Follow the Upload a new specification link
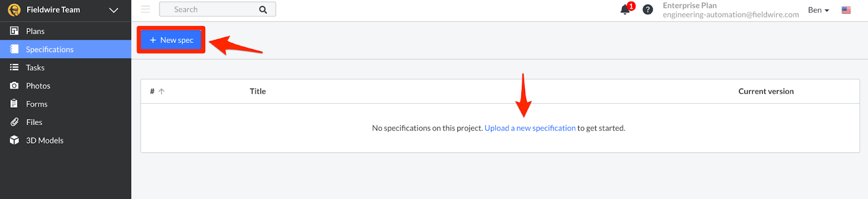Screen dimensions: 868x199 530,128
